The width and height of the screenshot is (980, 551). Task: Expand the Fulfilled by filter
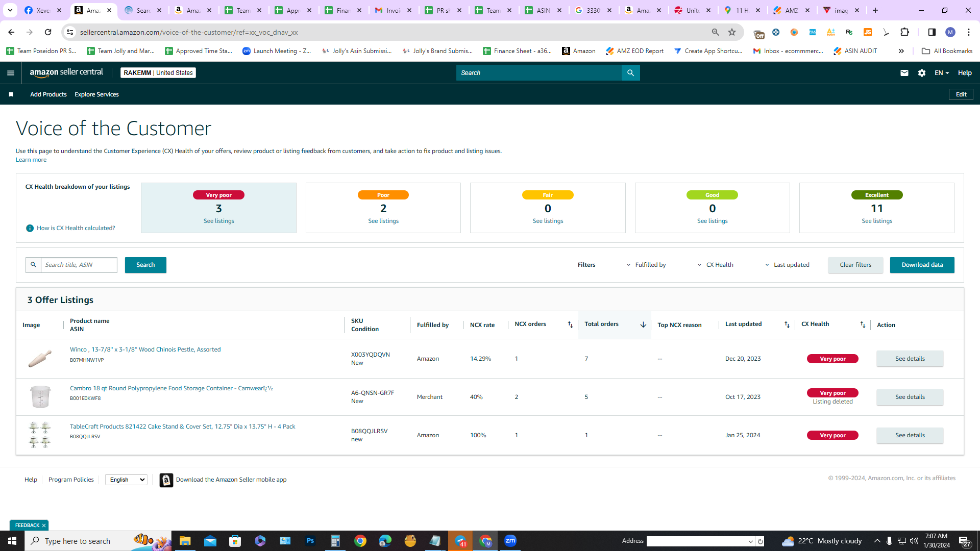(x=646, y=265)
